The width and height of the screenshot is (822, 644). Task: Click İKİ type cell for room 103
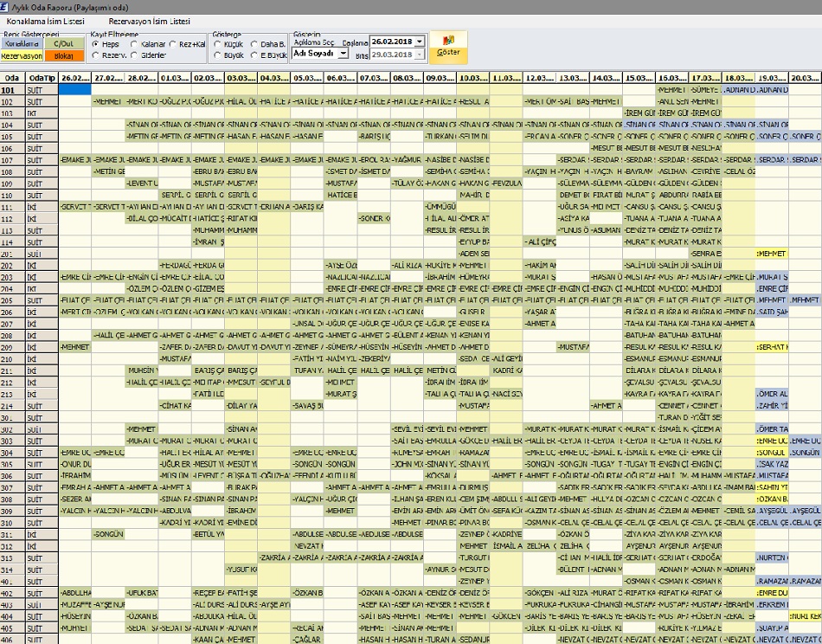click(x=42, y=113)
